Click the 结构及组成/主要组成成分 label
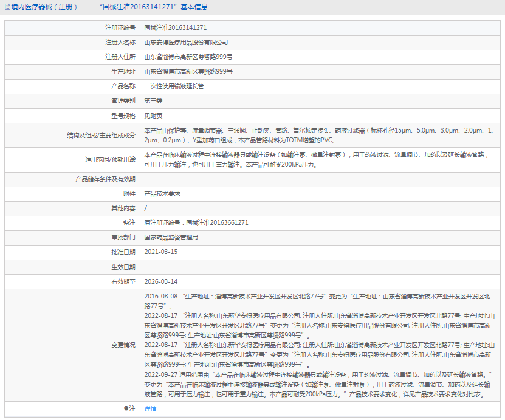505x420 pixels. [x=101, y=136]
